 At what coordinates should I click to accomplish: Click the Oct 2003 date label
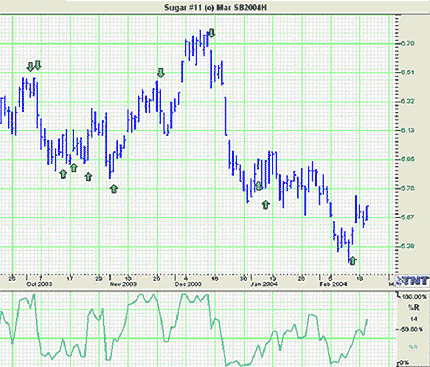click(x=40, y=284)
